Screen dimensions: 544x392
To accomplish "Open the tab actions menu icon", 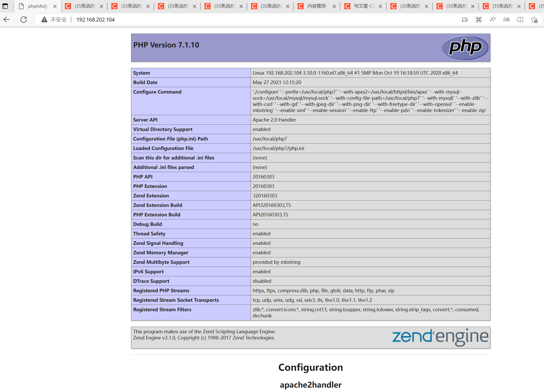I will coord(5,6).
